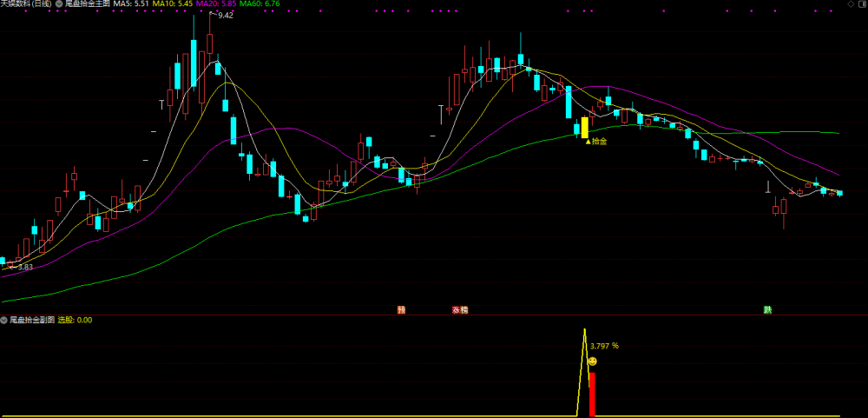Click the orange event tag left of 涨榜
The height and width of the screenshot is (418, 868).
point(401,310)
